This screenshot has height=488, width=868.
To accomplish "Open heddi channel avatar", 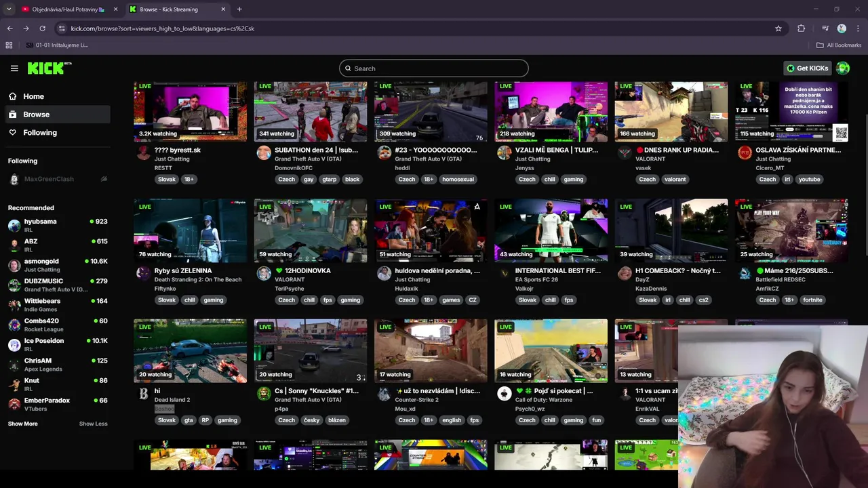I will (384, 153).
